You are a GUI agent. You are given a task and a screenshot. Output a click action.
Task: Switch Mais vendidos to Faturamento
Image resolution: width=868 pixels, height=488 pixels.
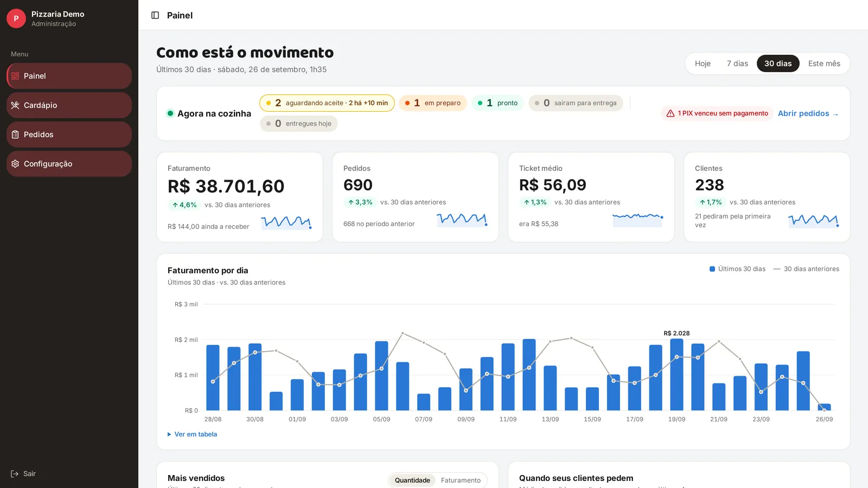click(461, 480)
